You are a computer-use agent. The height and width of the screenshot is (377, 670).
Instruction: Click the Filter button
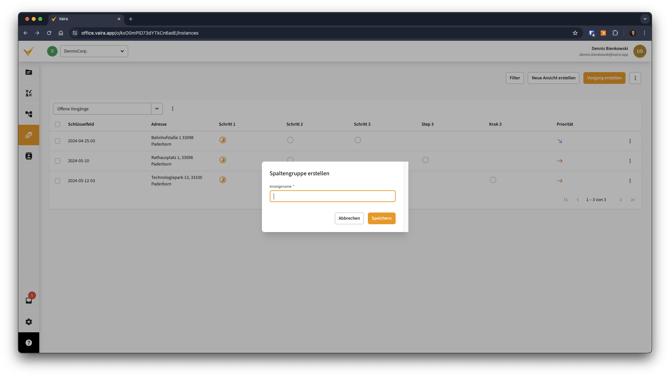[x=514, y=78]
